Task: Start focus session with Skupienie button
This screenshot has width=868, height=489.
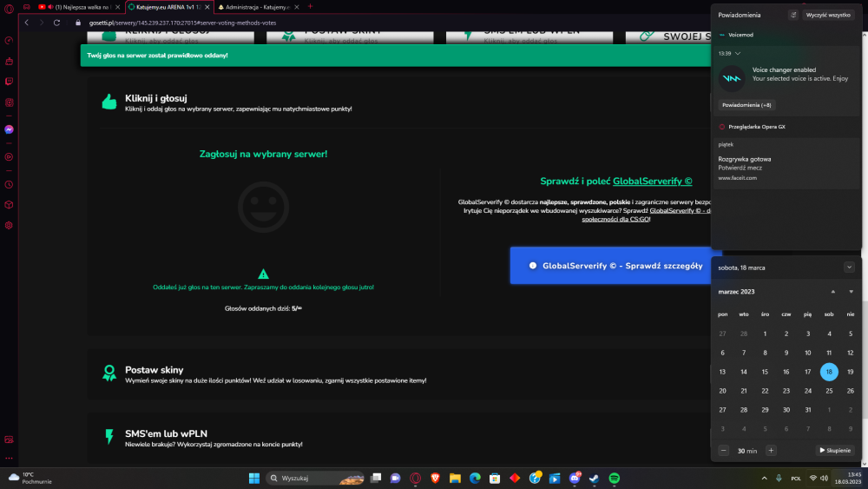Action: 835,450
